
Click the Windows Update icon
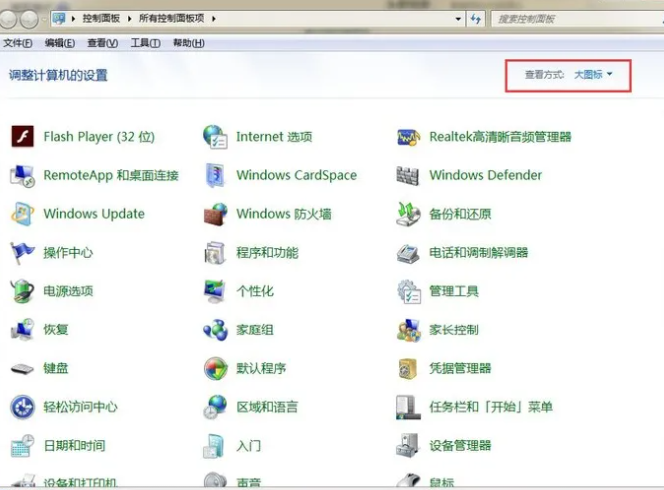(x=22, y=214)
